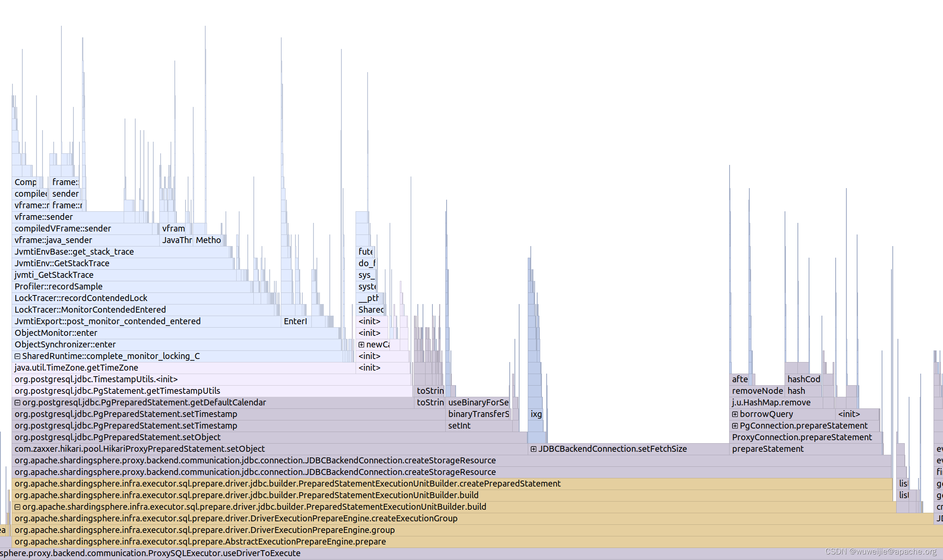Viewport: 943px width, 560px height.
Task: Select DriverExecutionPrepareEngine.createExecutionGroup frame
Action: (472, 518)
